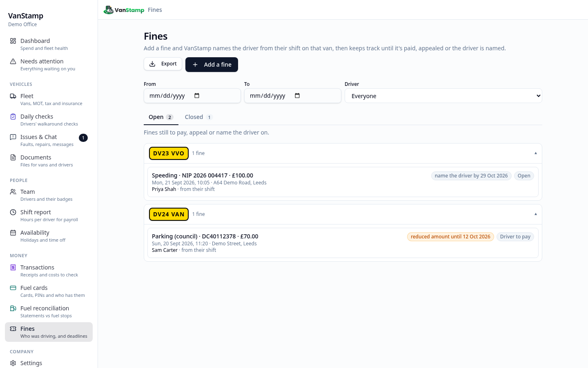Open the From date calendar picker
This screenshot has height=368, width=588.
click(x=197, y=96)
